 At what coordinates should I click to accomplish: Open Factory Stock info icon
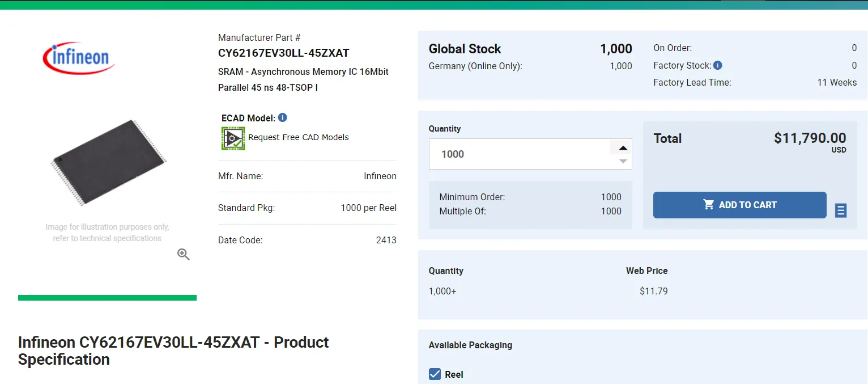[x=717, y=65]
